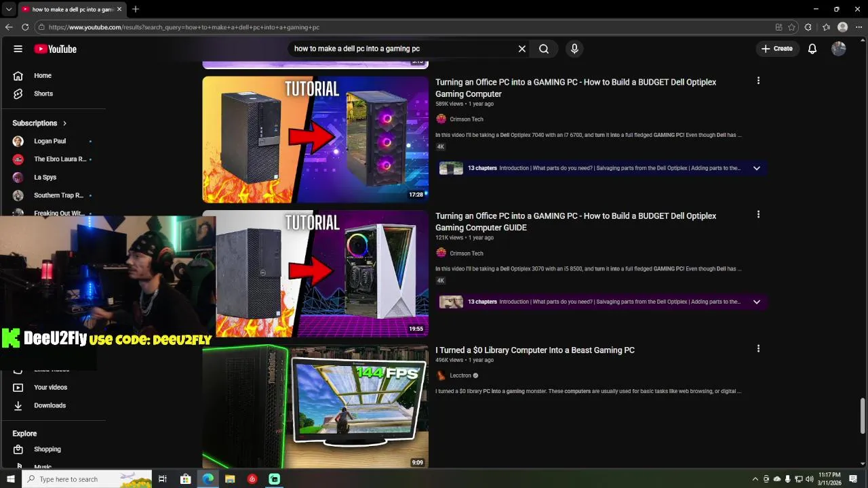Open options menu for 589K-views video
Viewport: 868px width, 488px height.
(758, 81)
